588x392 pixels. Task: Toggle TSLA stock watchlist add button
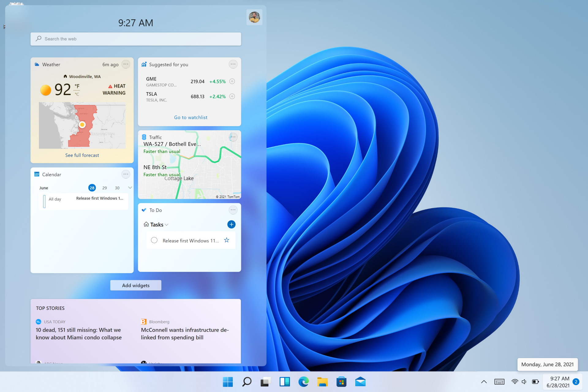[x=232, y=97]
